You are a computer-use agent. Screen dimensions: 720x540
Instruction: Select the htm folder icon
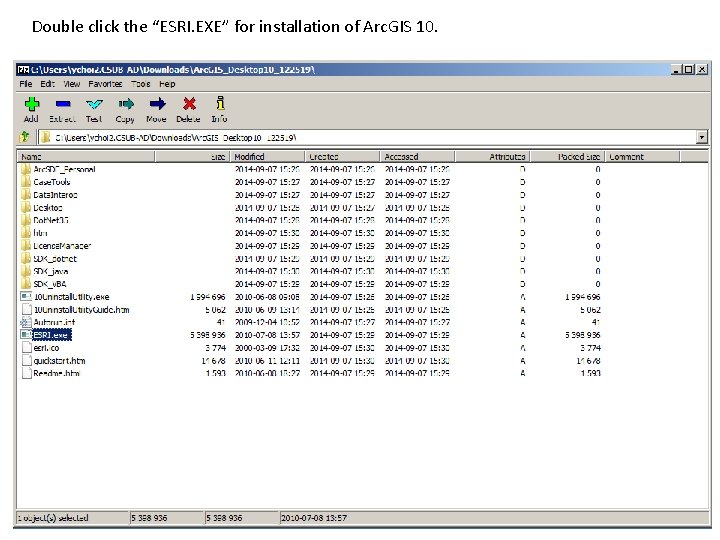pyautogui.click(x=26, y=233)
